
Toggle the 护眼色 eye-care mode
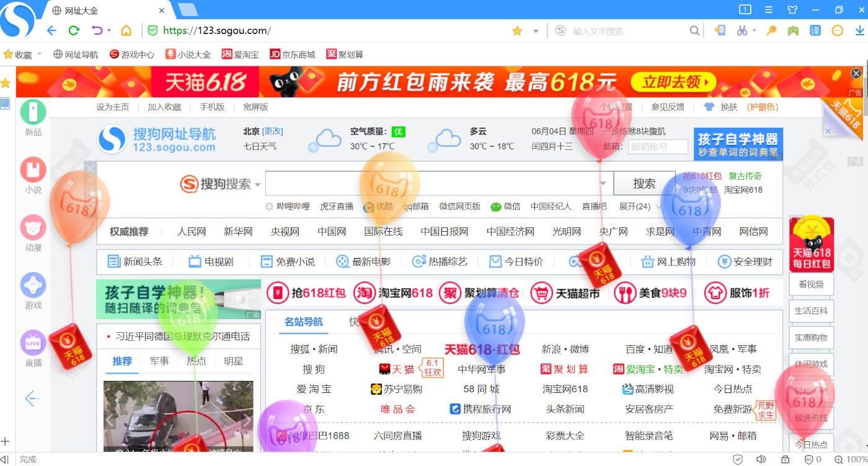(762, 107)
